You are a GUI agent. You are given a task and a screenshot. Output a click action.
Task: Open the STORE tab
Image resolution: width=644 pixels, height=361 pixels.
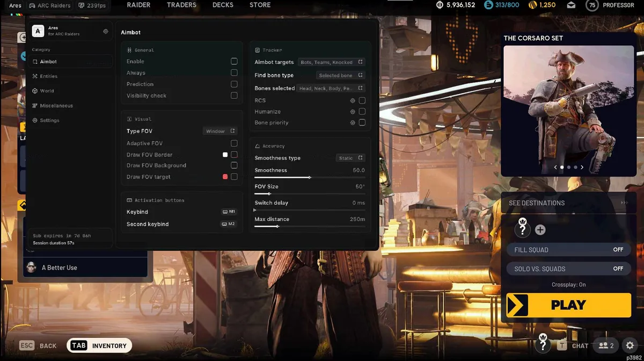[x=260, y=5]
